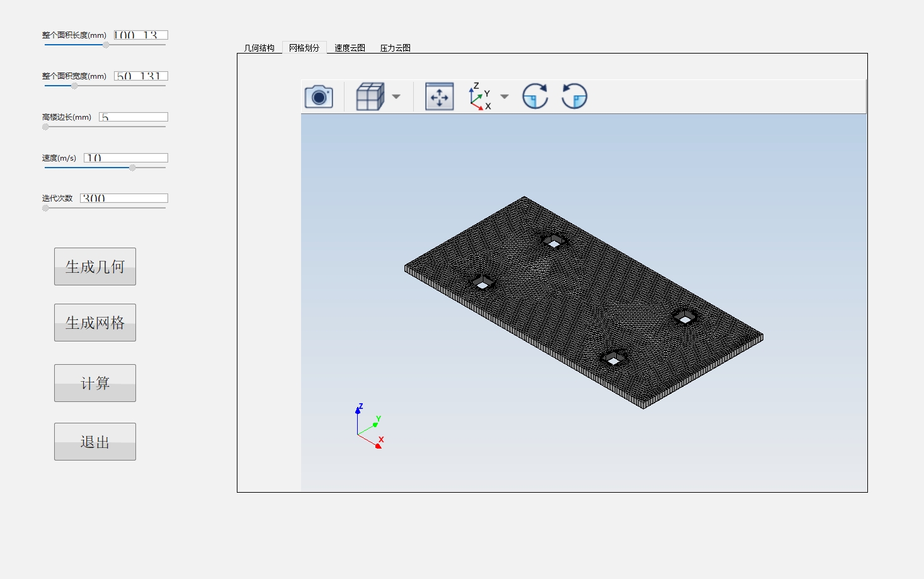Click the 高楼边长(mm) input field
The height and width of the screenshot is (579, 924).
tap(134, 117)
